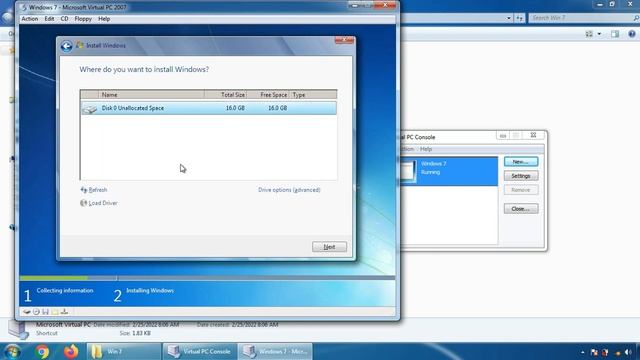Switch to Win 7 folder taskbar button
The height and width of the screenshot is (360, 640).
click(124, 351)
